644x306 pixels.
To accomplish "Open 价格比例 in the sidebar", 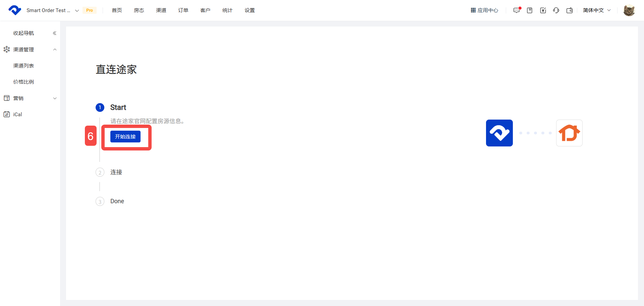I will click(x=23, y=82).
